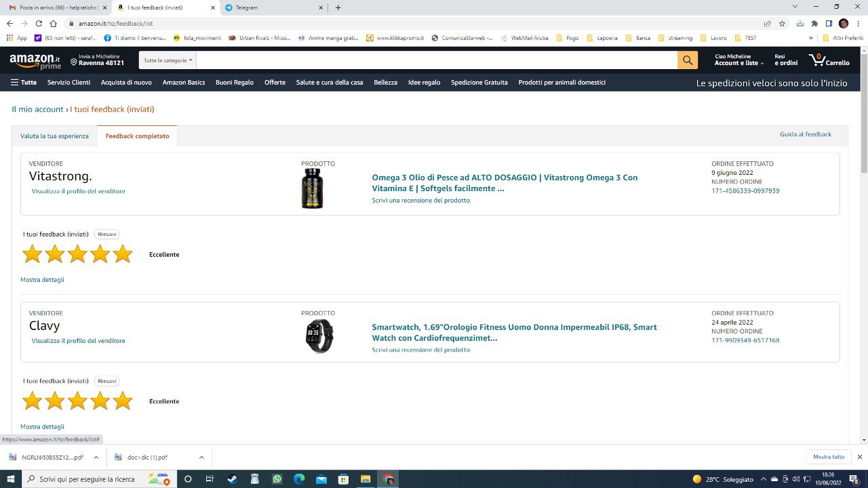868x488 pixels.
Task: Expand the 'Tutte le categorie' search dropdown
Action: (167, 60)
